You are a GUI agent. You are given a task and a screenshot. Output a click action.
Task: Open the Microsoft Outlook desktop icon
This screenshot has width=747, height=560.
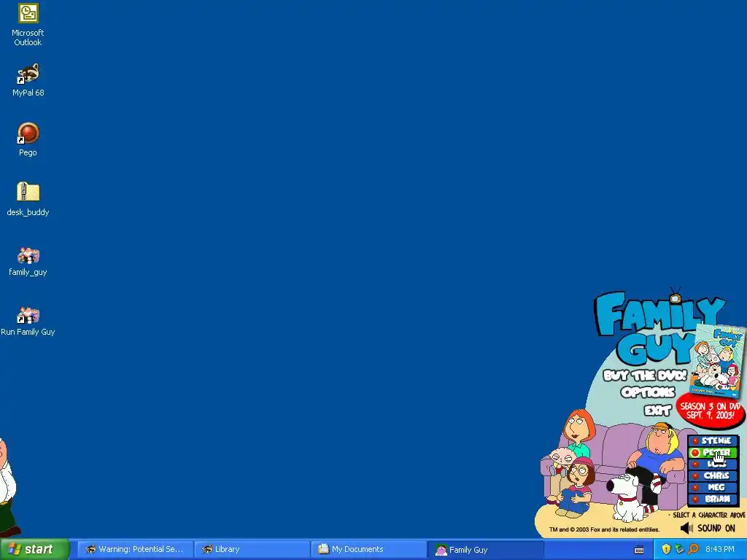tap(28, 25)
